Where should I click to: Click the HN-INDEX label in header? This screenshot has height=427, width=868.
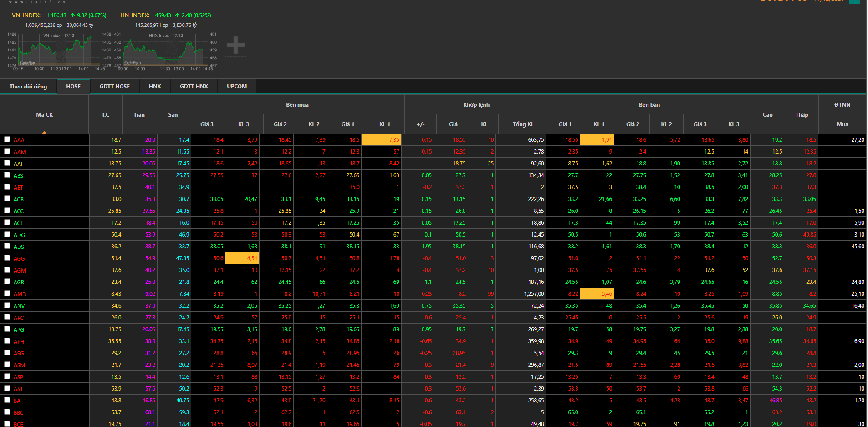click(x=135, y=15)
